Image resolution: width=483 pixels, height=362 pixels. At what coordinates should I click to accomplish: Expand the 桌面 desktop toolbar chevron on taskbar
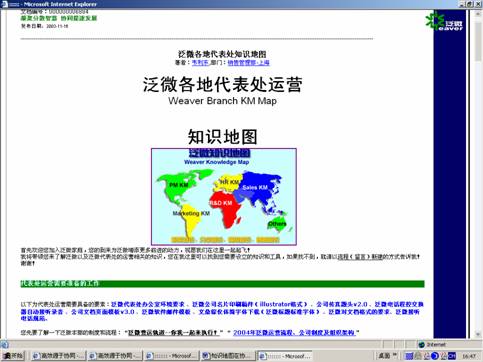pyautogui.click(x=395, y=355)
